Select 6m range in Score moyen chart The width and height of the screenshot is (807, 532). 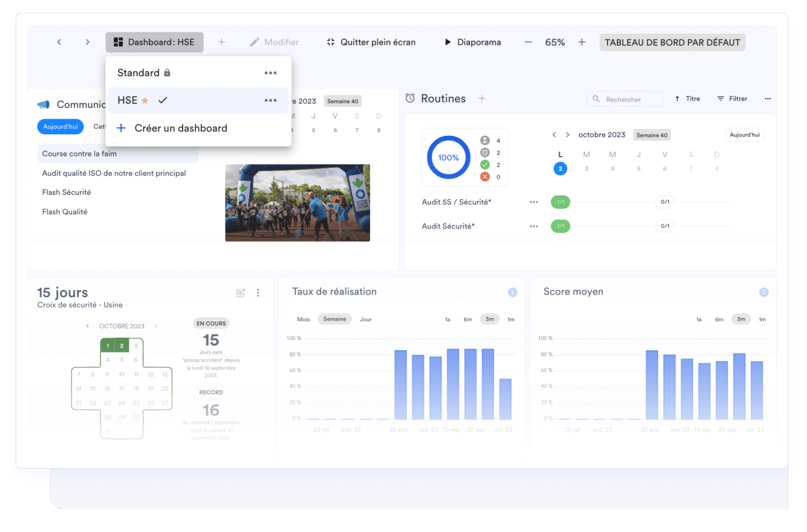pyautogui.click(x=719, y=319)
